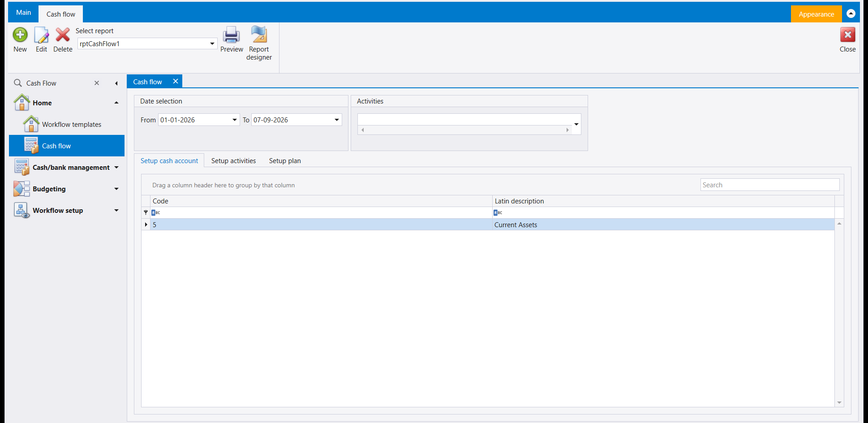868x423 pixels.
Task: Select Cash flow item in sidebar
Action: click(x=67, y=146)
